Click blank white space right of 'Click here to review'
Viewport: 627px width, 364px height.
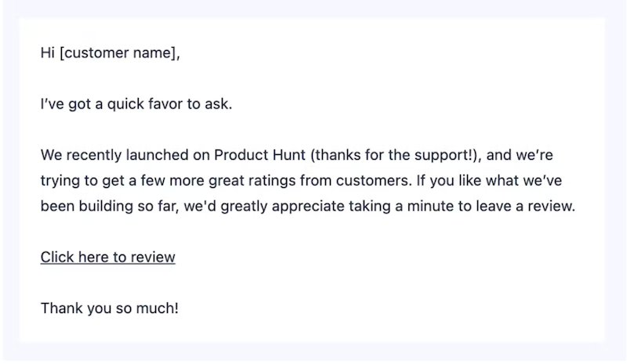tap(353, 257)
